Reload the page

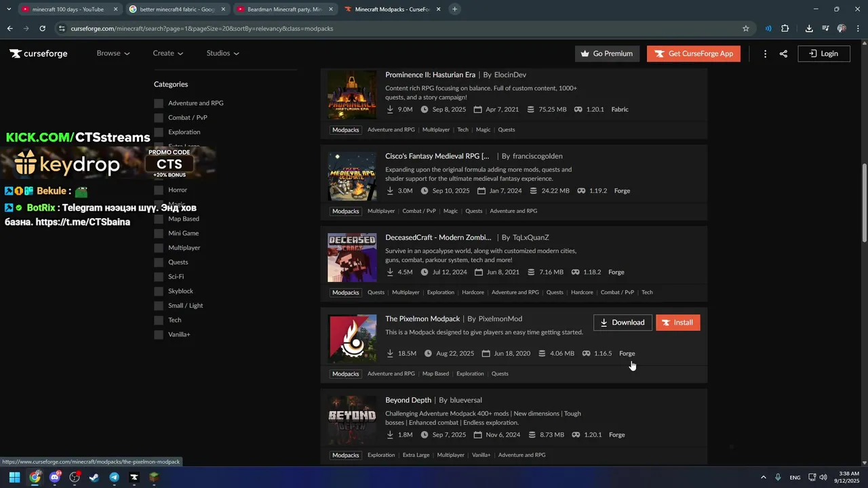(x=42, y=28)
